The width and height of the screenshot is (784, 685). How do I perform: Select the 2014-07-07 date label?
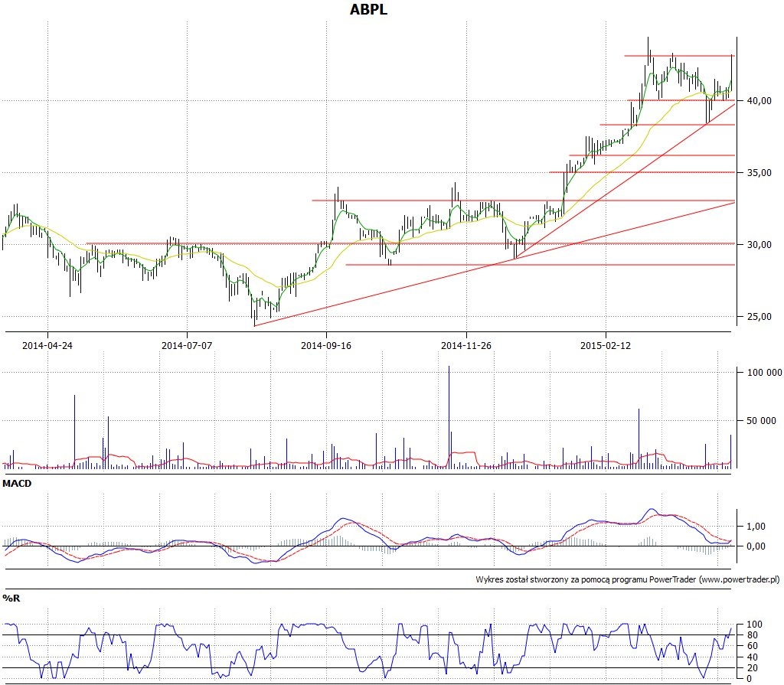[x=187, y=345]
